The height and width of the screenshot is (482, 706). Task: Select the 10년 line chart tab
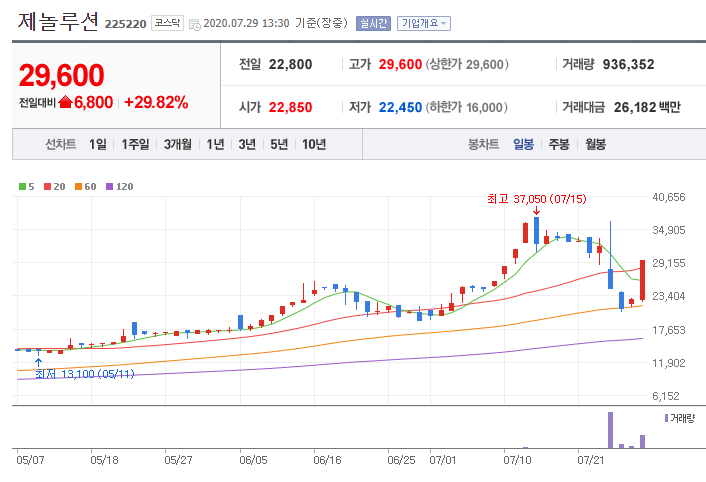coord(314,144)
